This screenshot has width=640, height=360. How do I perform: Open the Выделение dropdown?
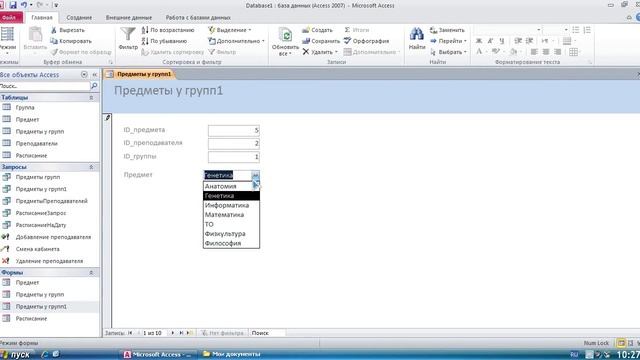(x=229, y=30)
